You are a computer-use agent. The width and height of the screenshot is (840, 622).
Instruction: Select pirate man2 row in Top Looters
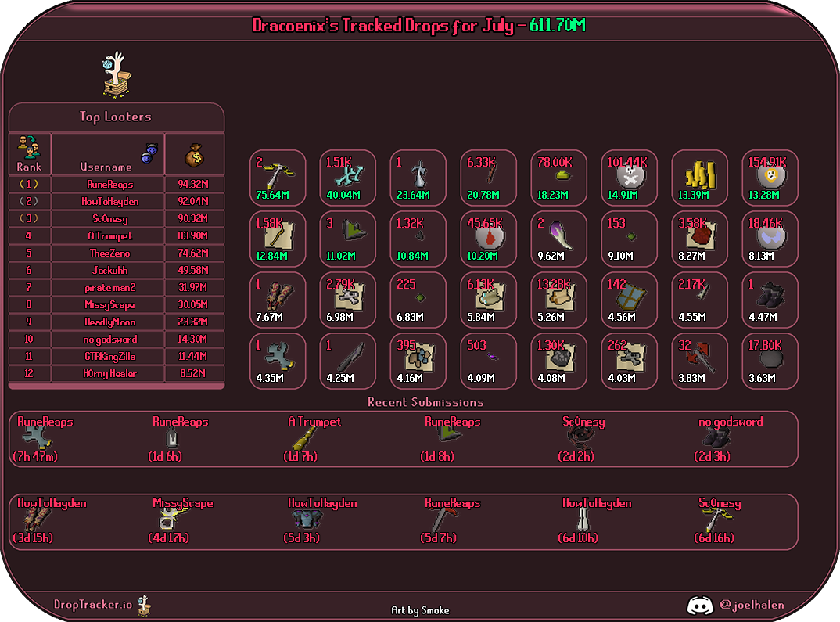pos(117,287)
